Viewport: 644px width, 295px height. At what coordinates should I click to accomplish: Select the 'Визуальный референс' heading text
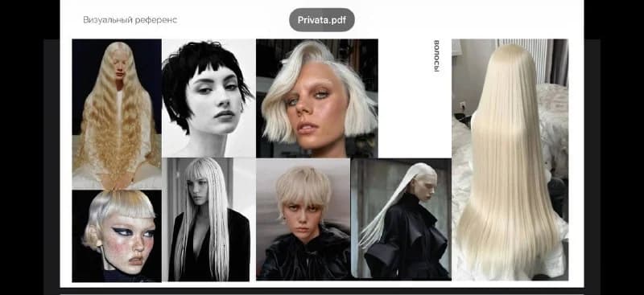coord(130,20)
